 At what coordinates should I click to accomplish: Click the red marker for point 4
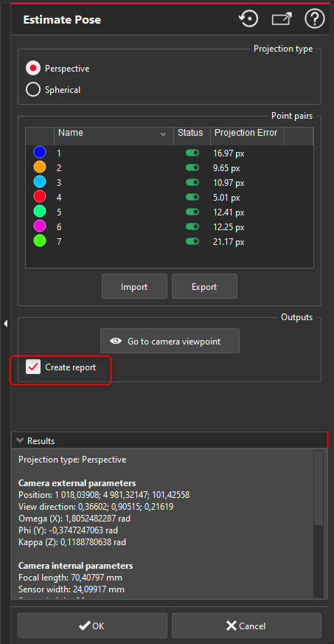[x=39, y=197]
